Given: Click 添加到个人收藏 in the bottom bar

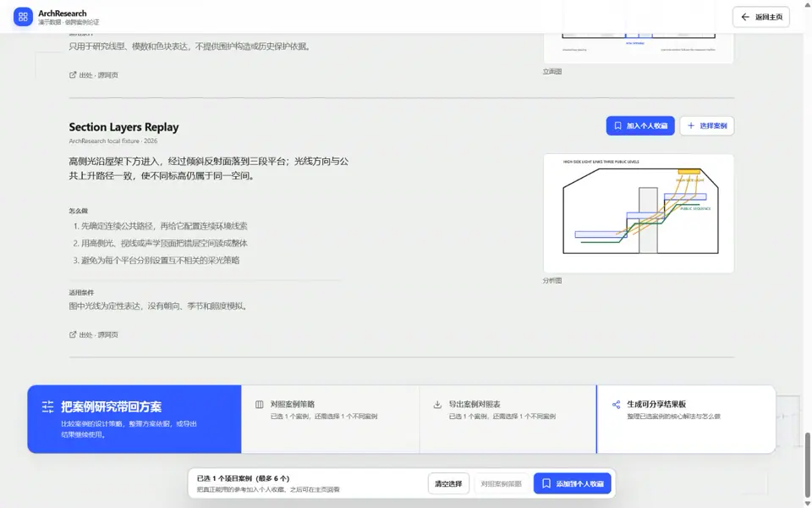Looking at the screenshot, I should pos(573,483).
